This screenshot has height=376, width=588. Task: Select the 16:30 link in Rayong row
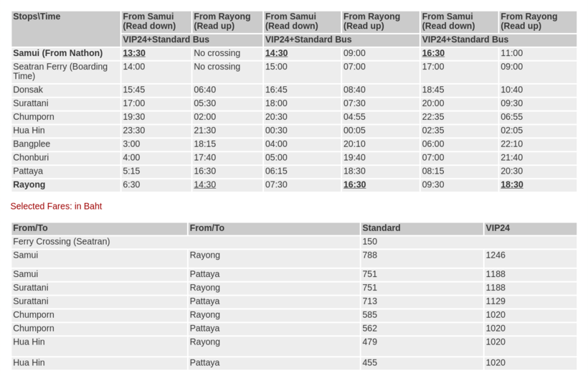(354, 184)
